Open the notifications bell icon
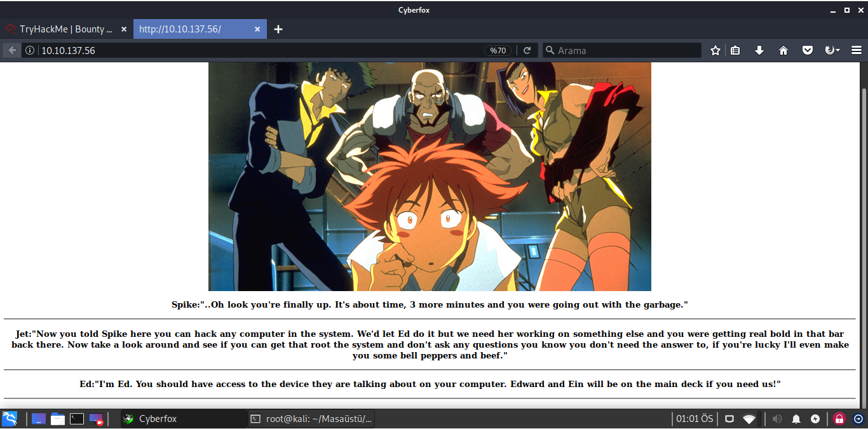 tap(796, 419)
